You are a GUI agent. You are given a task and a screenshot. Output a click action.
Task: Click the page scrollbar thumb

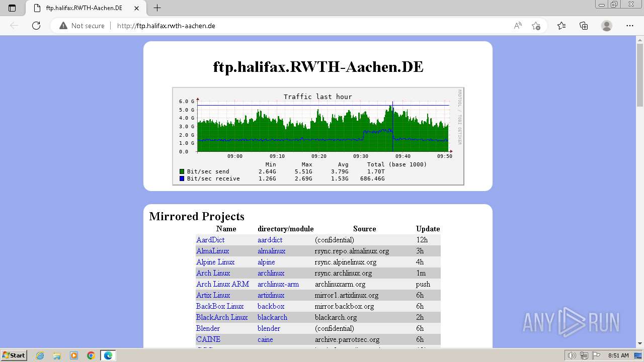pos(640,74)
